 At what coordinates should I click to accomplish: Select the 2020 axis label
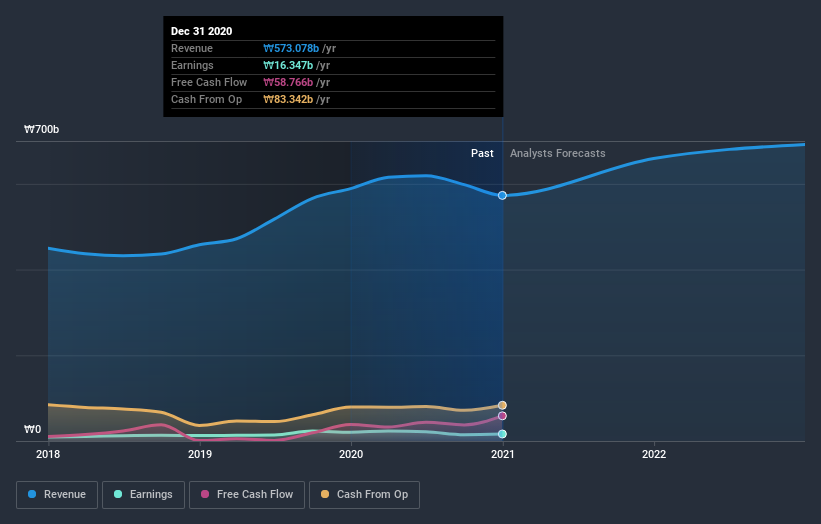coord(351,454)
